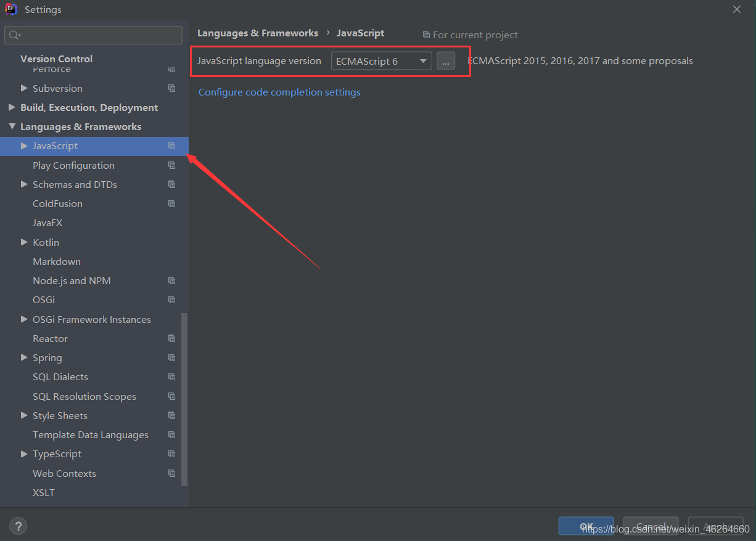Click the project-level icon next to Subversion
This screenshot has width=756, height=541.
point(172,88)
